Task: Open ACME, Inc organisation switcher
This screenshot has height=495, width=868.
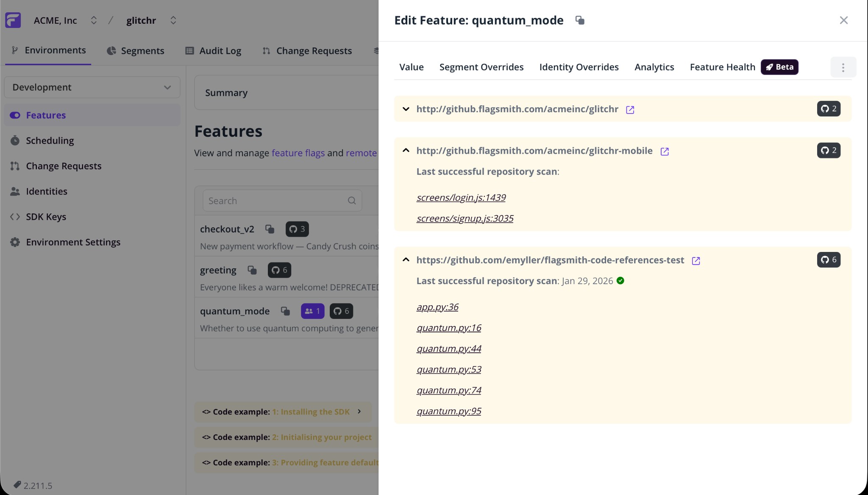Action: click(94, 20)
